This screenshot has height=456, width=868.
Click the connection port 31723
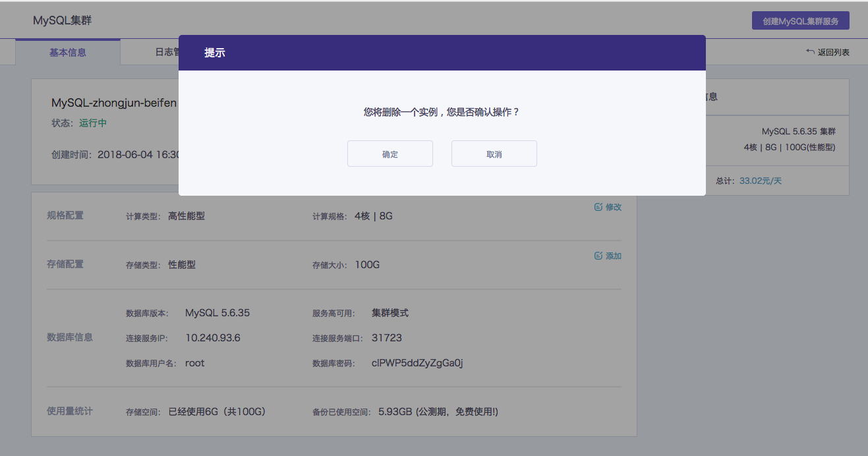[387, 338]
